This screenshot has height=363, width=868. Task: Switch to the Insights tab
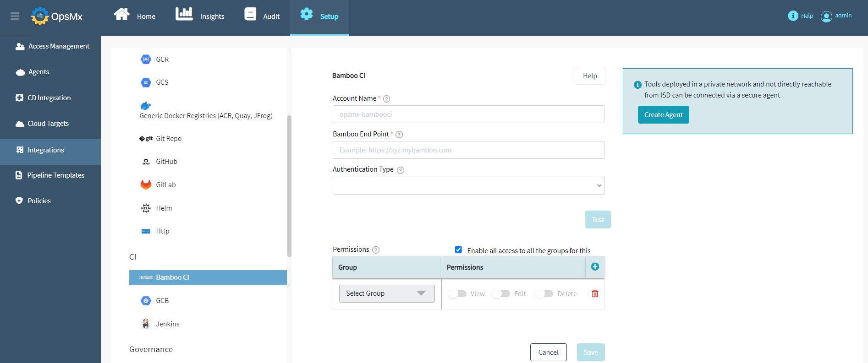tap(200, 16)
